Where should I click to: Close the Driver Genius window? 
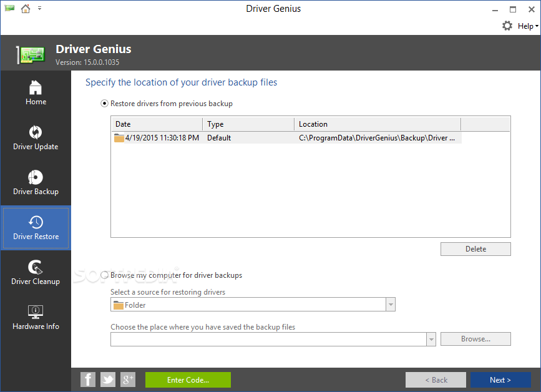point(532,9)
